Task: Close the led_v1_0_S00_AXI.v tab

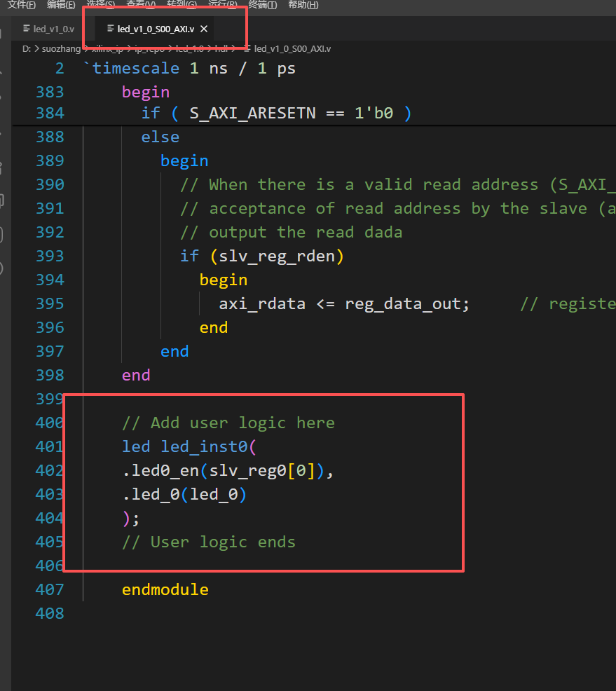Action: (x=203, y=29)
